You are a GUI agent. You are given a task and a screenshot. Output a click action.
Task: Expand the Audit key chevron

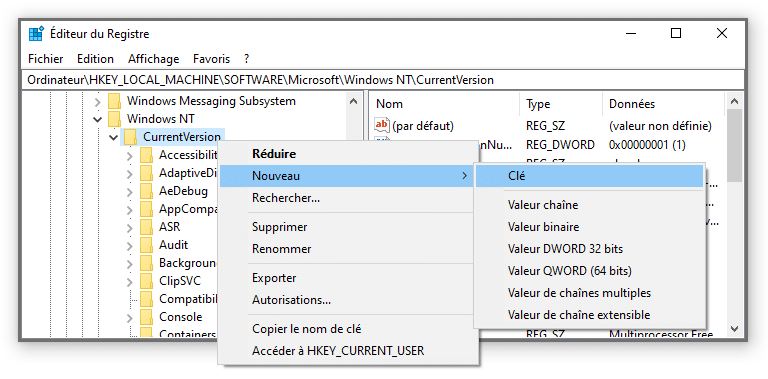(129, 246)
